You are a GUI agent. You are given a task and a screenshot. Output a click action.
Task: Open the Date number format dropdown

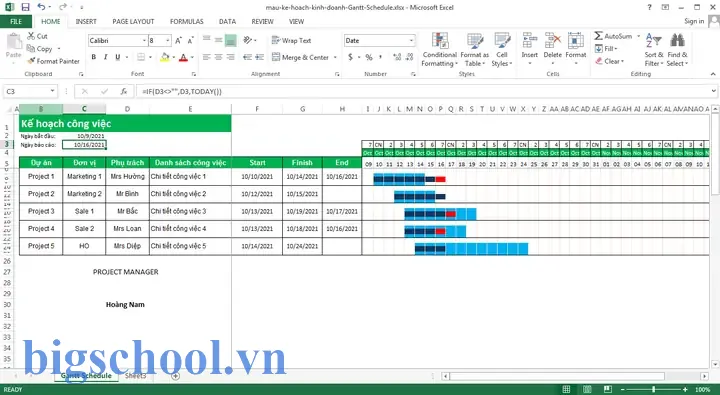coord(411,41)
